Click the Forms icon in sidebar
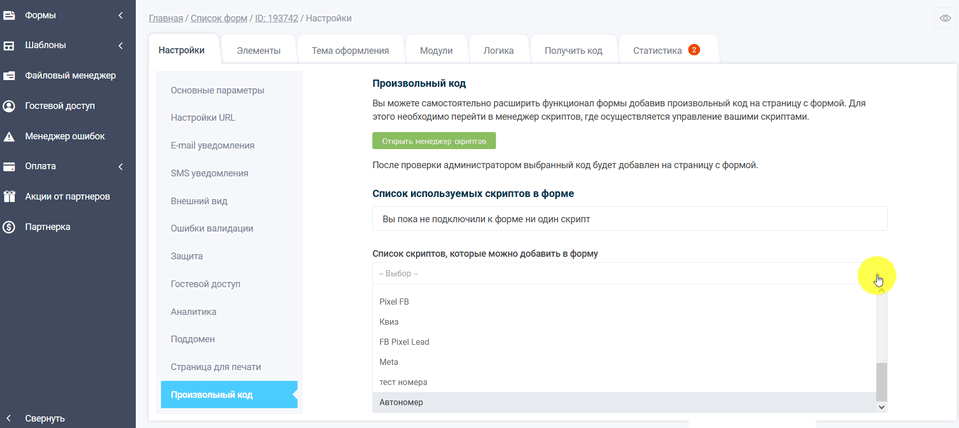This screenshot has height=428, width=959. coord(9,15)
